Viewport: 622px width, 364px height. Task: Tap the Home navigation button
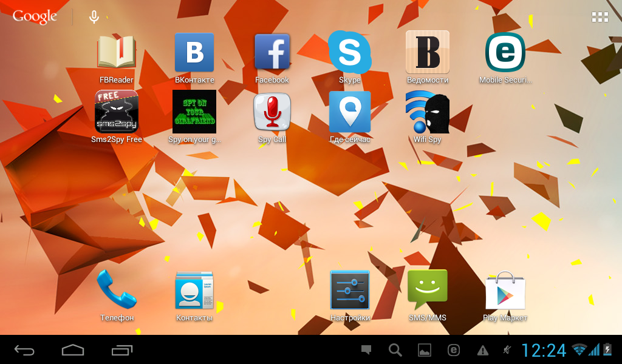click(x=73, y=350)
